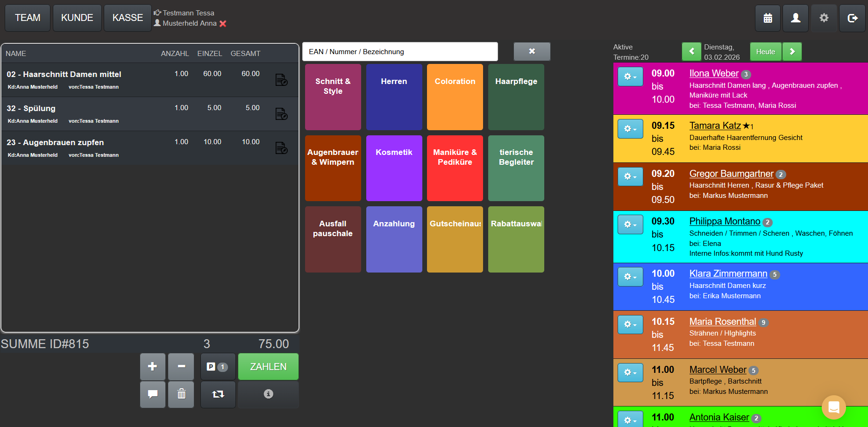Open the info icon below ZAHLEN
Image resolution: width=868 pixels, height=427 pixels.
(x=268, y=394)
